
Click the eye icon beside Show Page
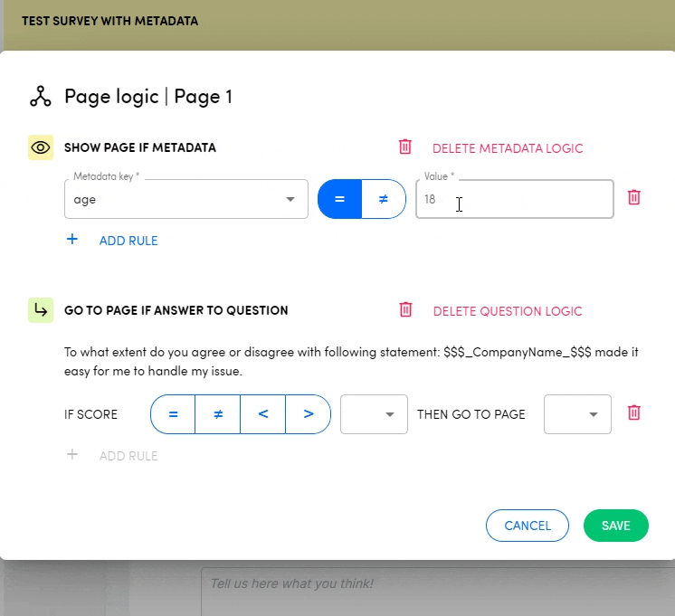pyautogui.click(x=41, y=147)
